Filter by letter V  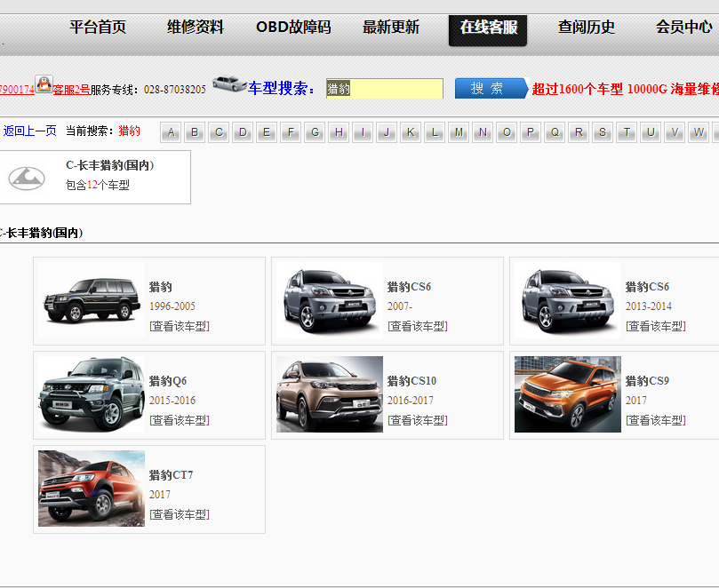(675, 132)
